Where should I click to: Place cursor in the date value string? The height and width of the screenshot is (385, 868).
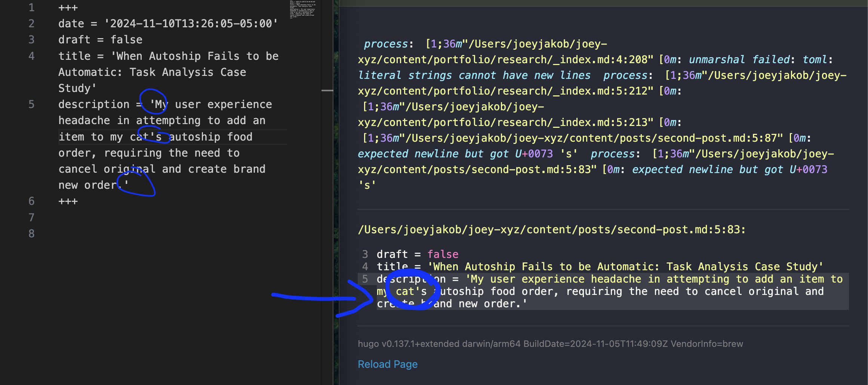[x=191, y=24]
